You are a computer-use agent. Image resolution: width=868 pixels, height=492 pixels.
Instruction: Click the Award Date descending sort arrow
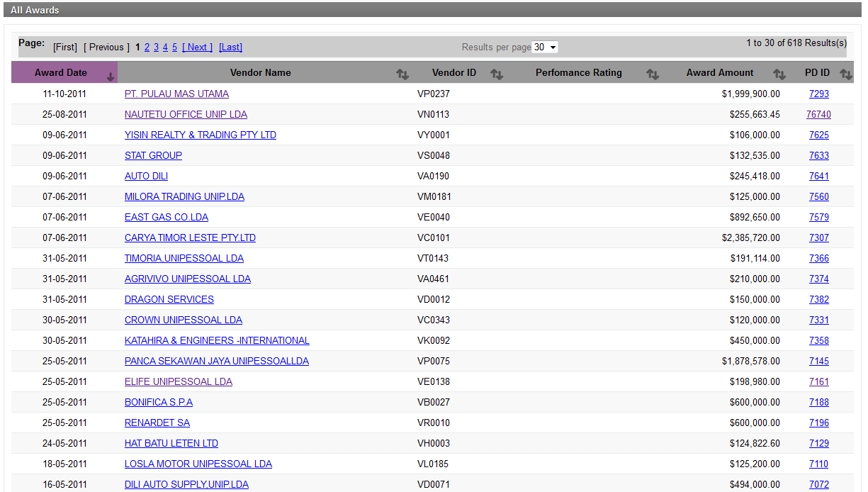tap(110, 77)
